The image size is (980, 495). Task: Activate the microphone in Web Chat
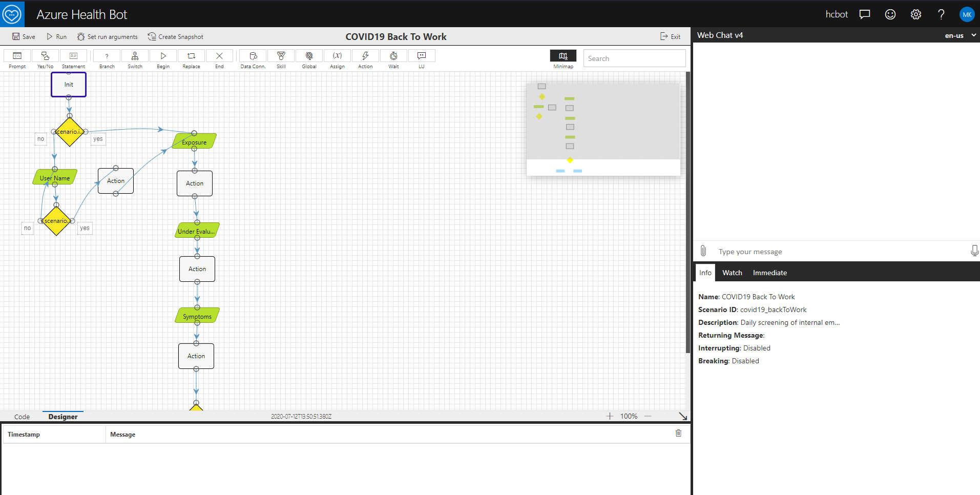[x=974, y=251]
